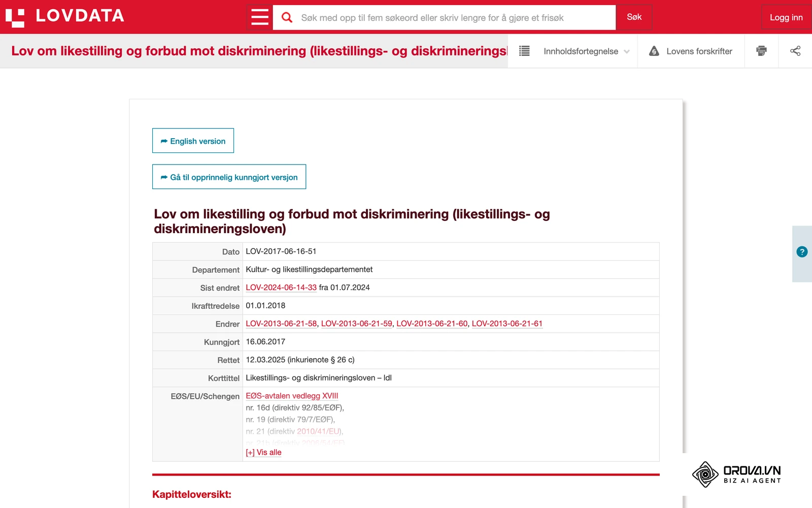Click the red law title in header bar
Viewport: 812px width, 508px height.
pyautogui.click(x=259, y=51)
